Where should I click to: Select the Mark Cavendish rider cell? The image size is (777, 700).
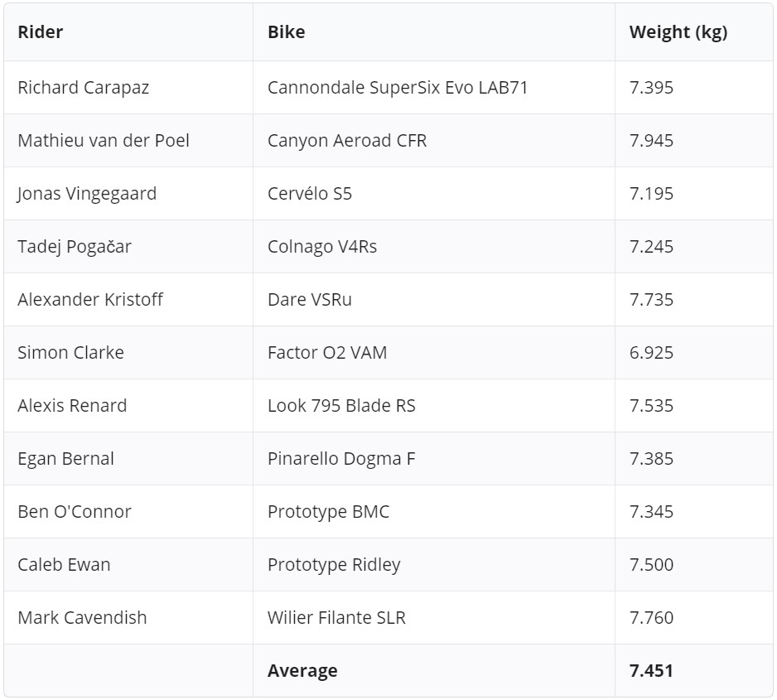pyautogui.click(x=82, y=618)
